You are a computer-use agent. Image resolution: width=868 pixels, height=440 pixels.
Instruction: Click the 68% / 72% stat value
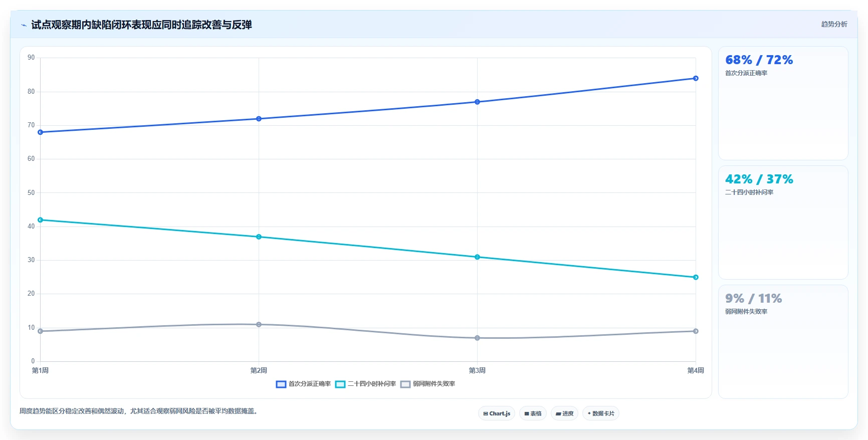tap(759, 60)
